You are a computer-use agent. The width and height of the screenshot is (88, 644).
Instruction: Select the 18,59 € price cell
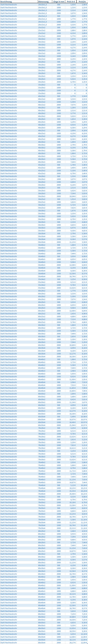71,631
